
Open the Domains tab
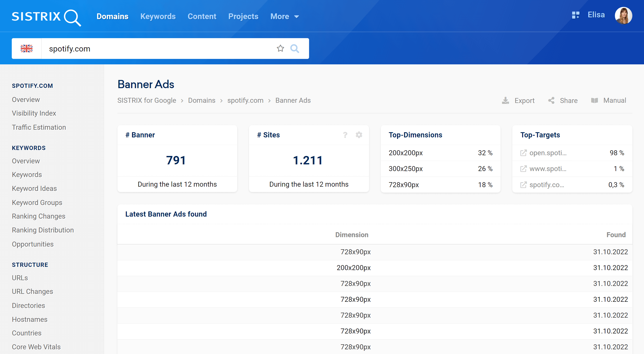(112, 17)
